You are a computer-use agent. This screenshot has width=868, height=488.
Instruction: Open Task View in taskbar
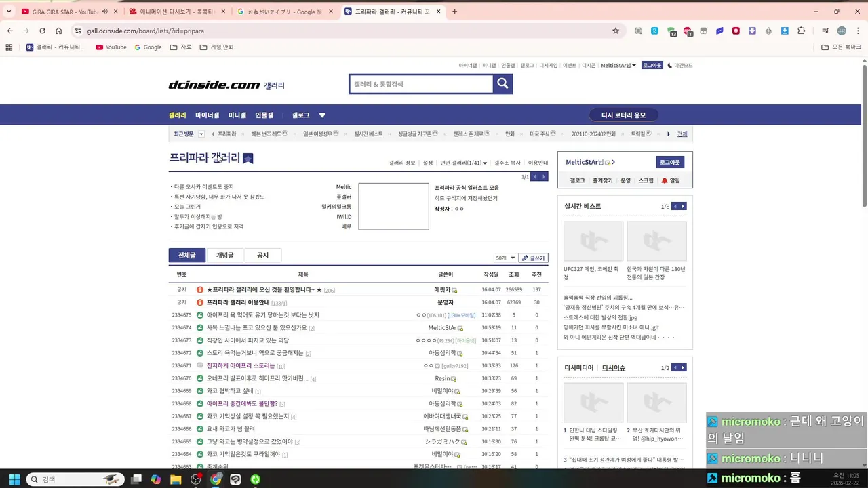click(136, 479)
